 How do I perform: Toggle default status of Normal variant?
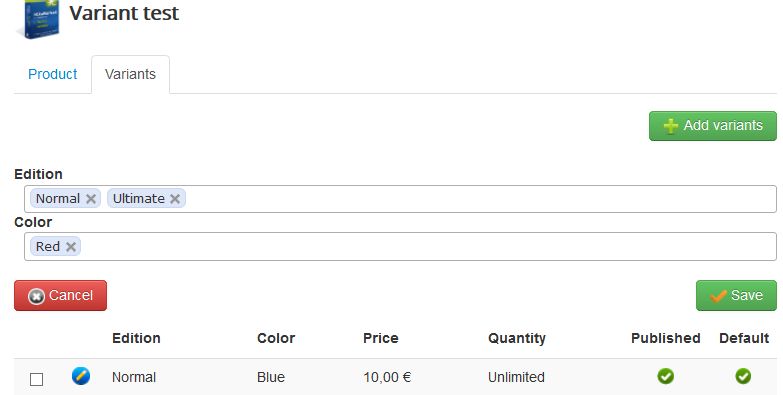(x=743, y=376)
